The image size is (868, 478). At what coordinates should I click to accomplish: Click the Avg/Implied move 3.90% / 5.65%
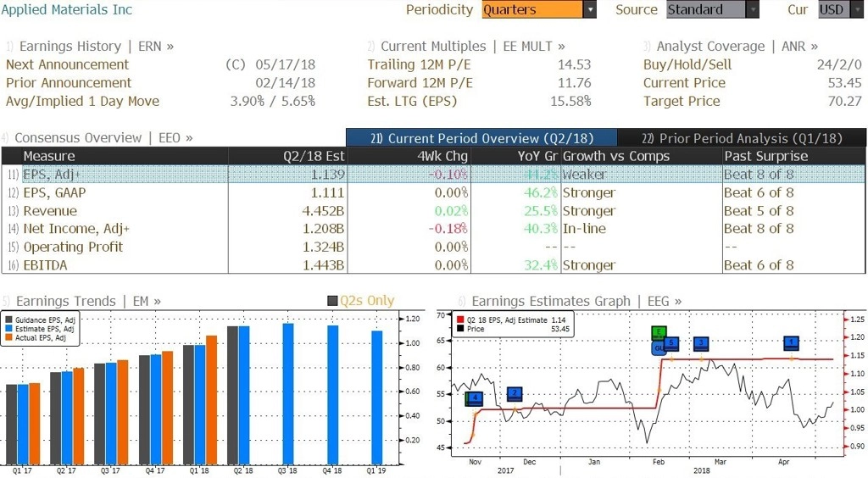tap(273, 101)
